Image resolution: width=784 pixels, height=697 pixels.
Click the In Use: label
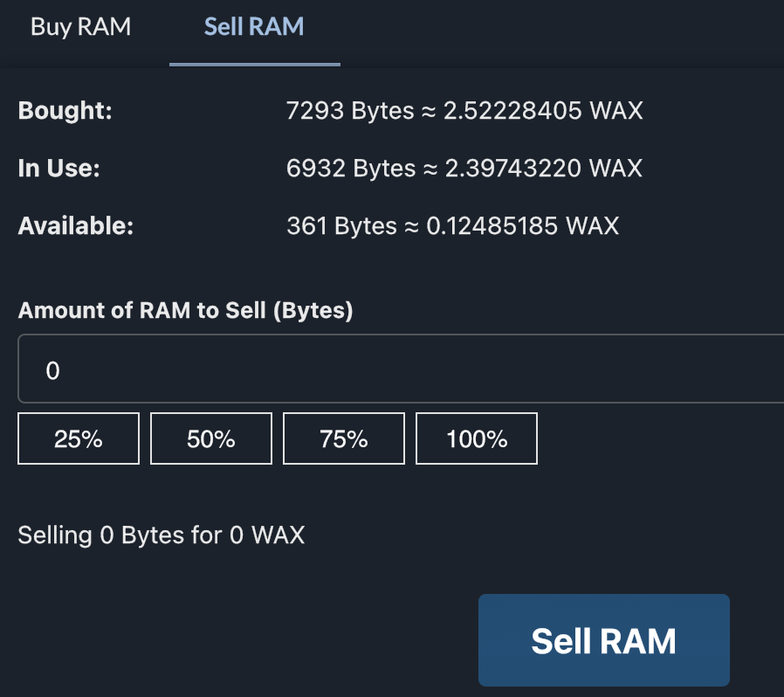coord(59,168)
